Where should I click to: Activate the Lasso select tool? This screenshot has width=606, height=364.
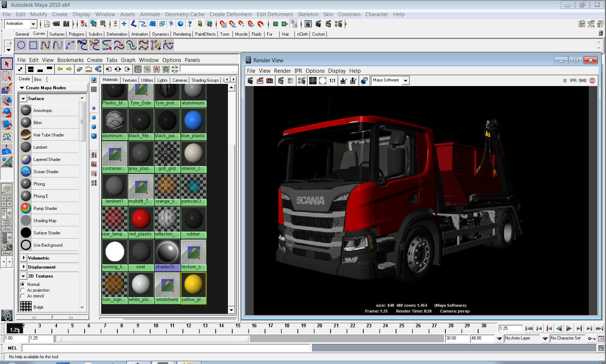coord(6,76)
